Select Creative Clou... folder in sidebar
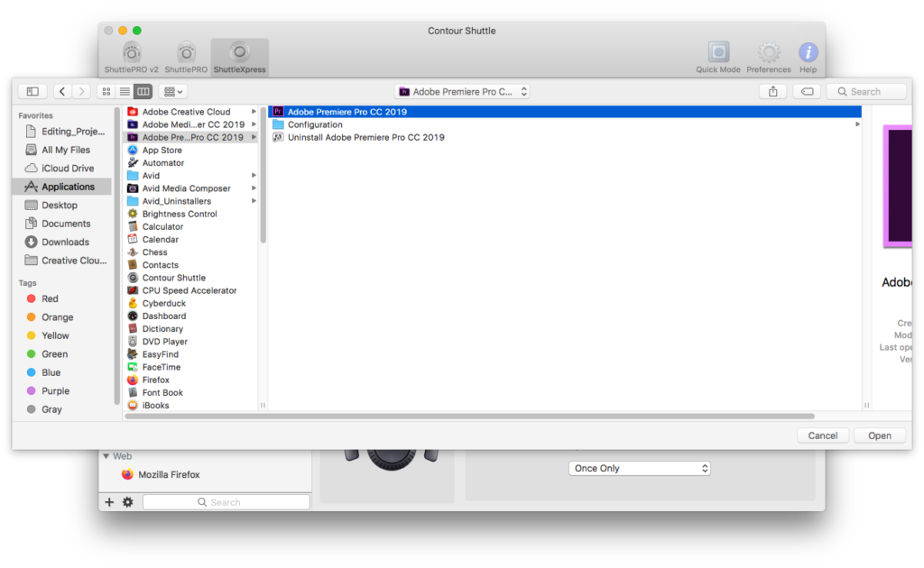The height and width of the screenshot is (568, 924). (x=64, y=261)
